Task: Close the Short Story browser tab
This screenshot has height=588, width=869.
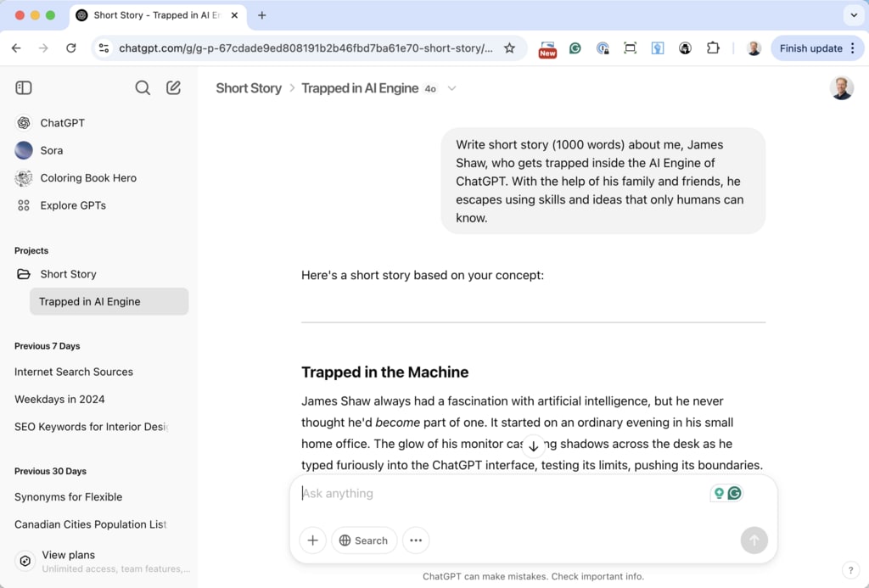Action: pos(234,15)
